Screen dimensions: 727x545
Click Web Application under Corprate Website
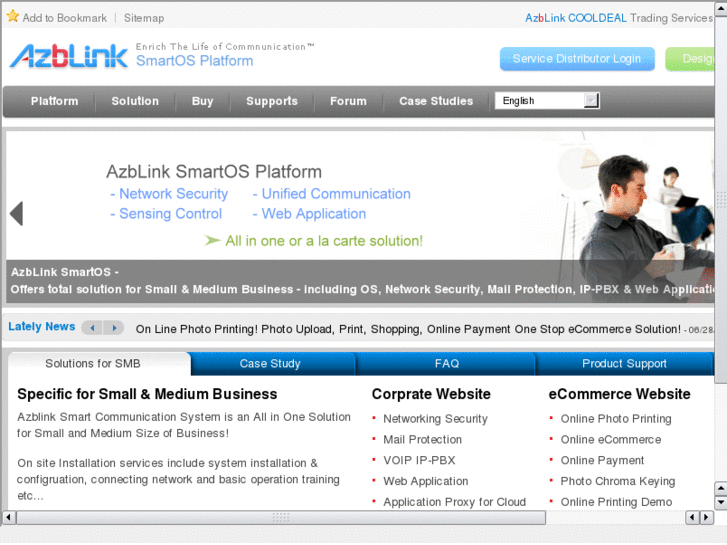[x=426, y=481]
